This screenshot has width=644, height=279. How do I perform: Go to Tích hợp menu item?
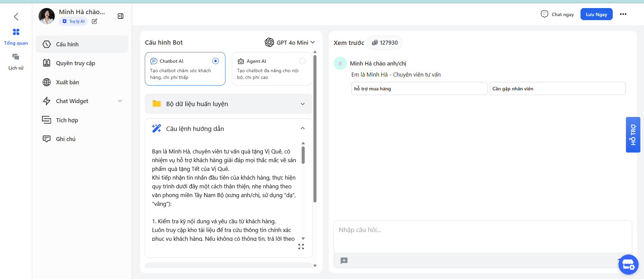point(67,120)
